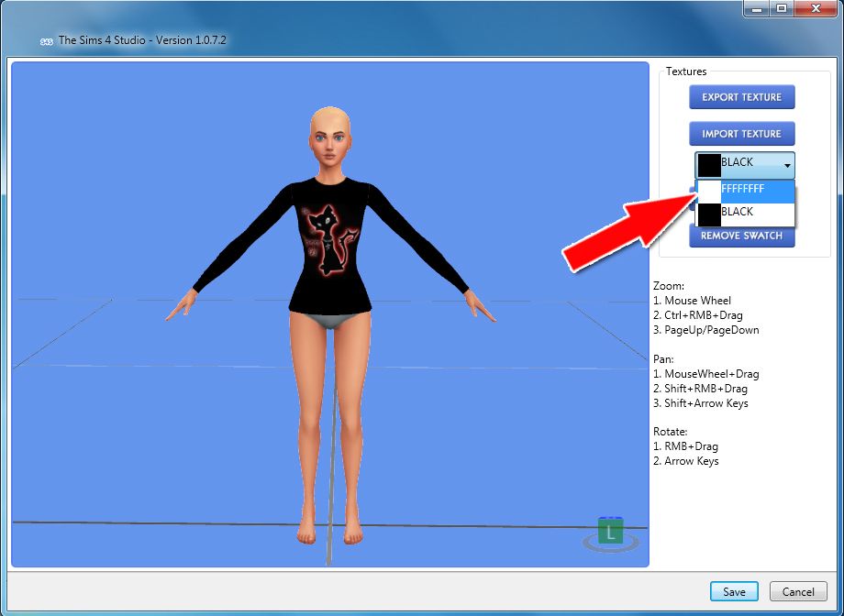Click the 'Arrow Keys' rotate instruction

[x=692, y=461]
